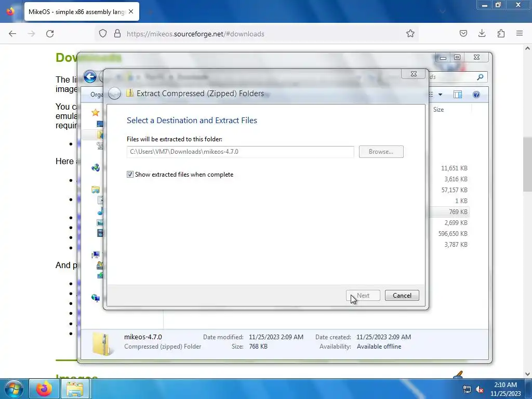The height and width of the screenshot is (399, 532).
Task: Click the shield tracking protection icon
Action: (103, 34)
